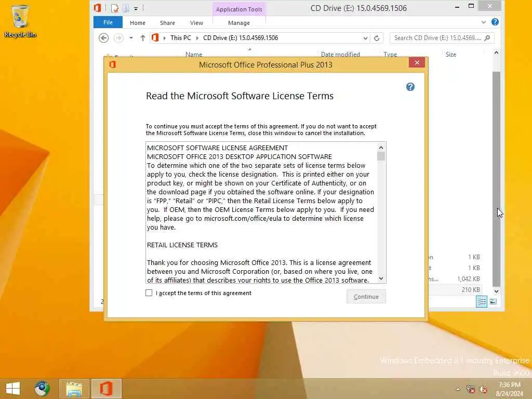Screen dimensions: 532x399
Task: Open the Recycle Bin desktop icon
Action: pyautogui.click(x=20, y=21)
